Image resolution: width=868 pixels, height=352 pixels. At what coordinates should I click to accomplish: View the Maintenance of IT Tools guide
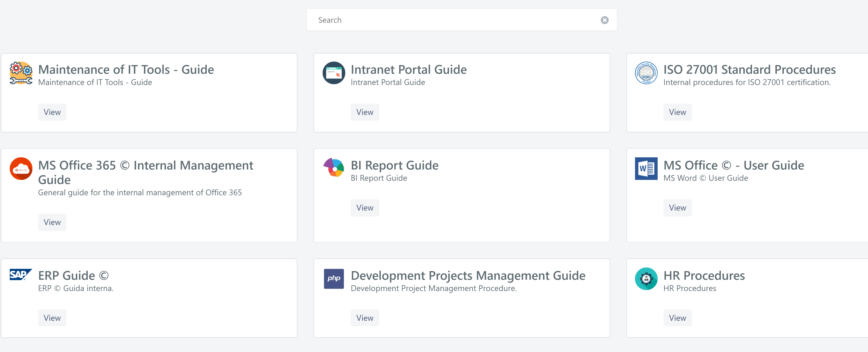(x=52, y=112)
